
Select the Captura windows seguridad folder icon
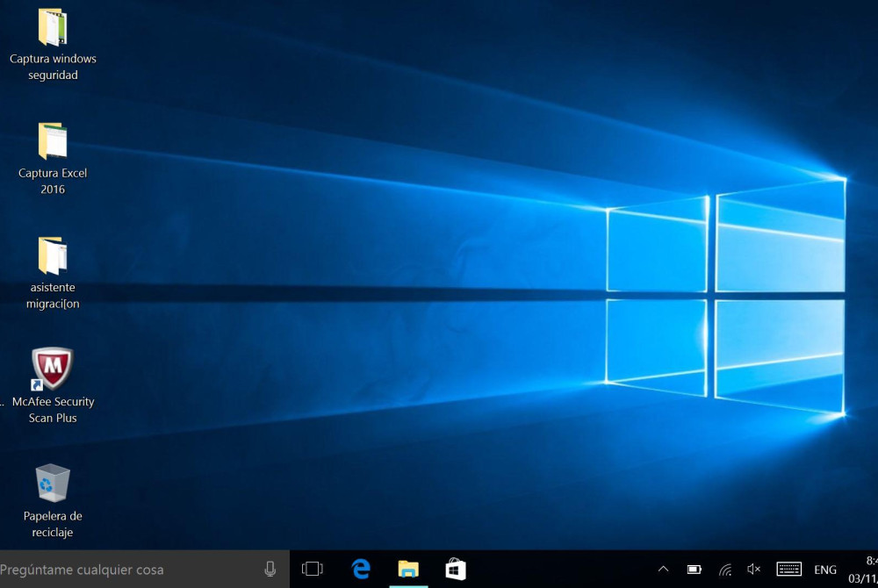(53, 26)
